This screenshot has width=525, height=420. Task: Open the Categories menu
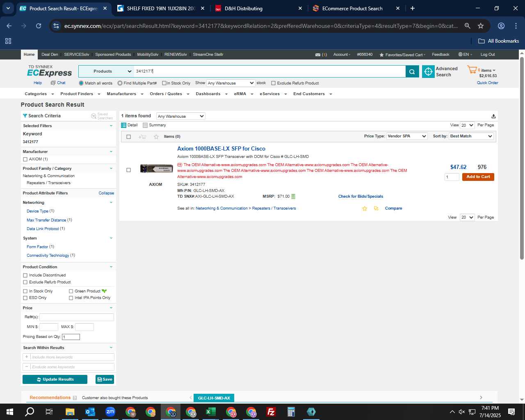39,94
